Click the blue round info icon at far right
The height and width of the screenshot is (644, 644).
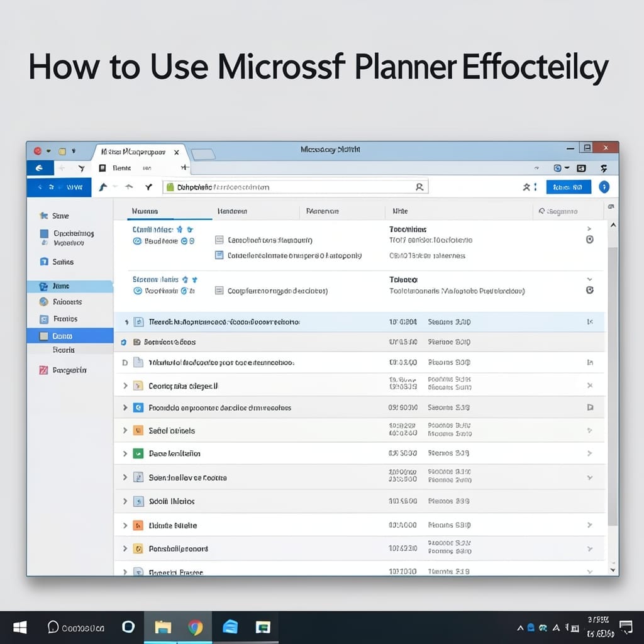tap(604, 187)
